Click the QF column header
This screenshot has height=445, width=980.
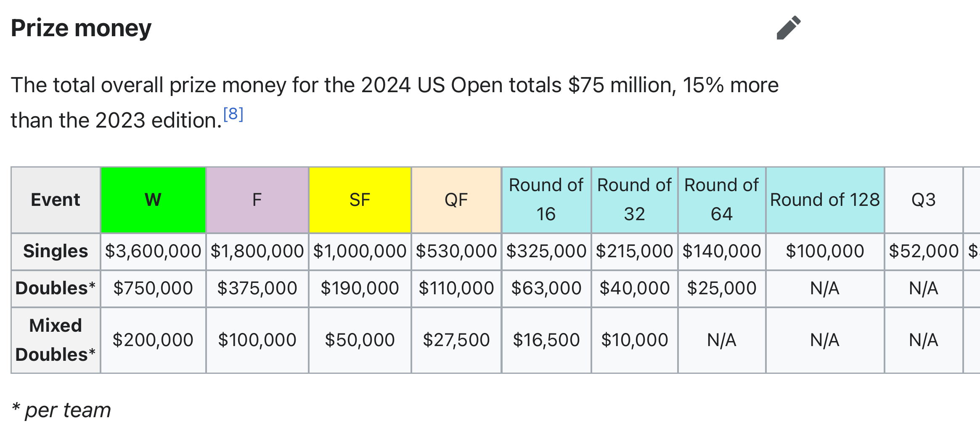pos(456,200)
